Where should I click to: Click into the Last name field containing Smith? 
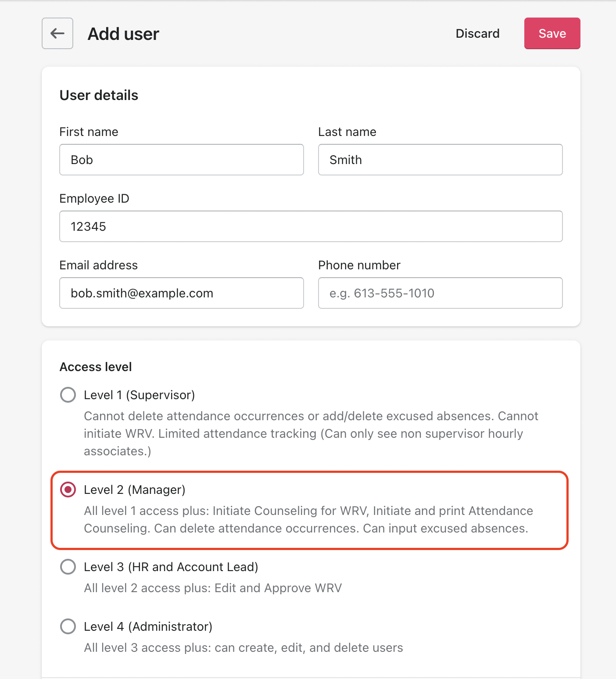pos(440,160)
